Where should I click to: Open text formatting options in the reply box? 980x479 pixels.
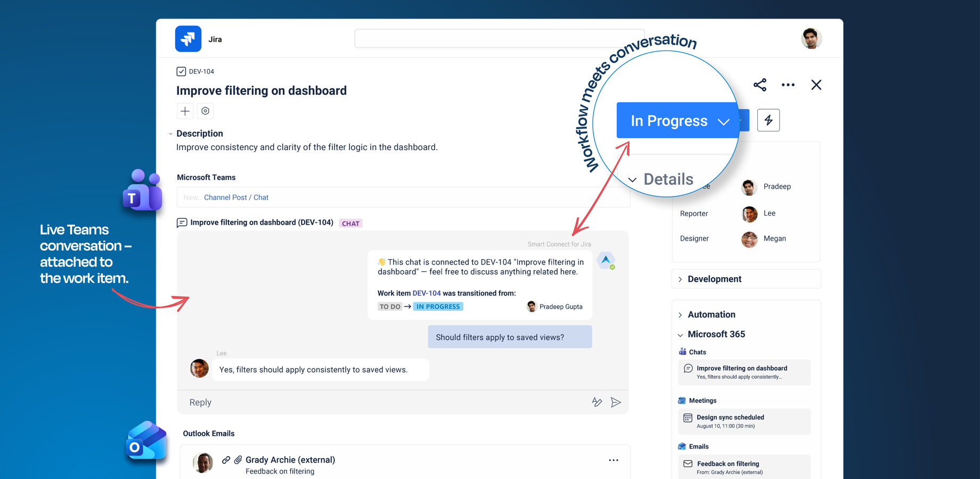click(x=597, y=402)
